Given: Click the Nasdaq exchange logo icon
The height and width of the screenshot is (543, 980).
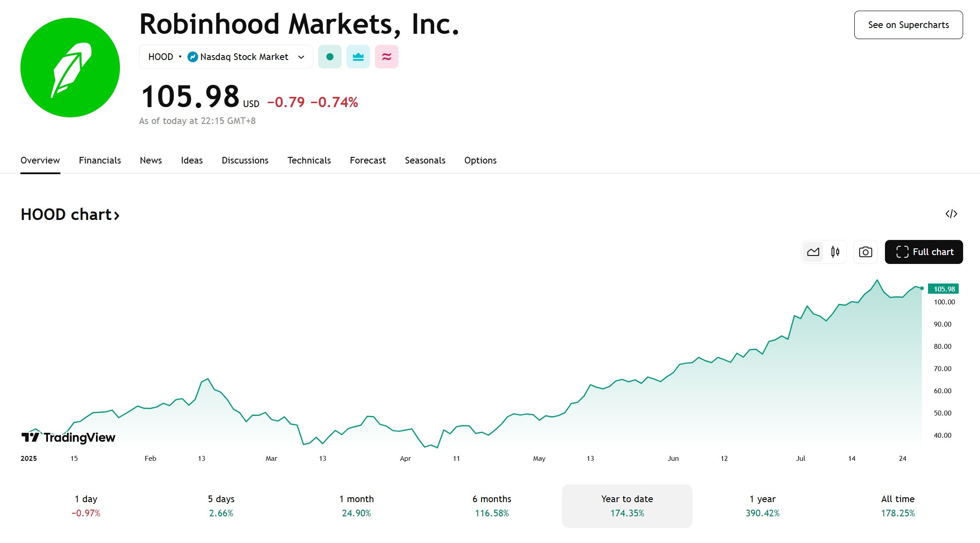Looking at the screenshot, I should [193, 57].
